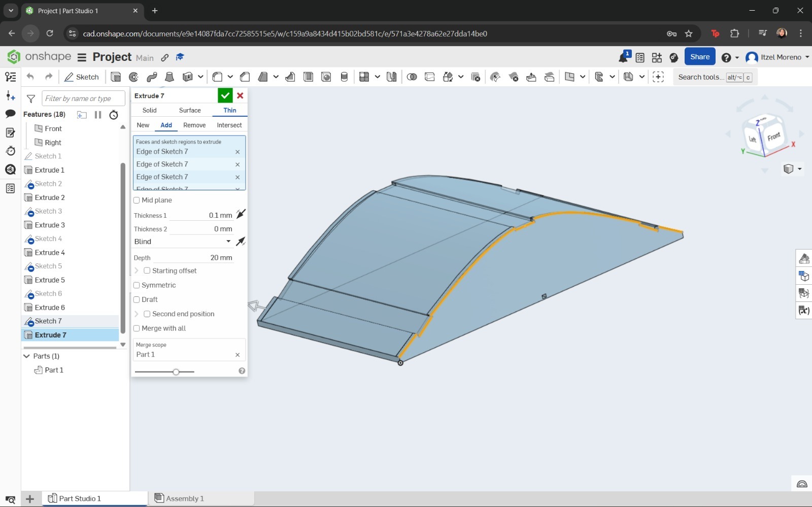Image resolution: width=812 pixels, height=507 pixels.
Task: Adjust the opacity slider in Extrude dialog
Action: [176, 371]
